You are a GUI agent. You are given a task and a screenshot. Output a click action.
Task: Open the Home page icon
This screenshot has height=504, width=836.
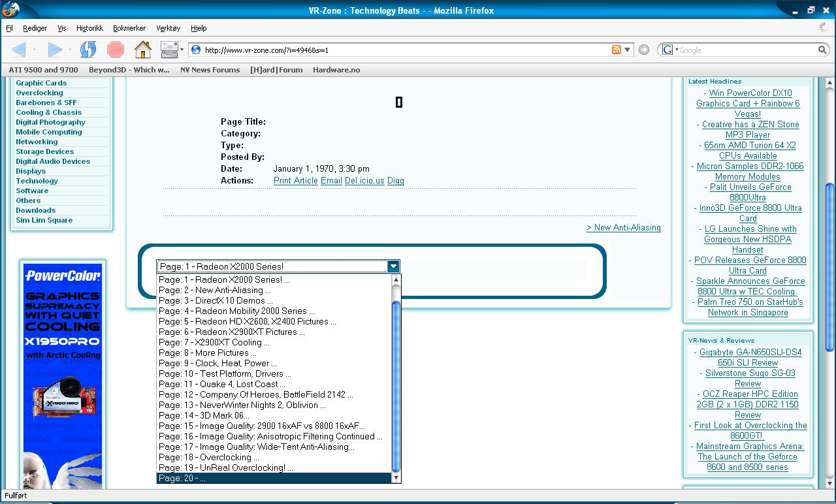point(143,50)
